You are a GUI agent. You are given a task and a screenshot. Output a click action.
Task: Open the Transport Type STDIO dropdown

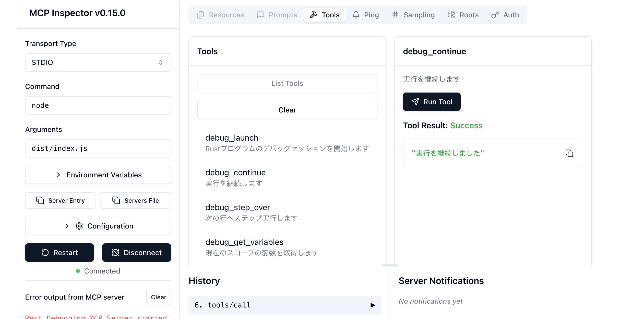(98, 62)
